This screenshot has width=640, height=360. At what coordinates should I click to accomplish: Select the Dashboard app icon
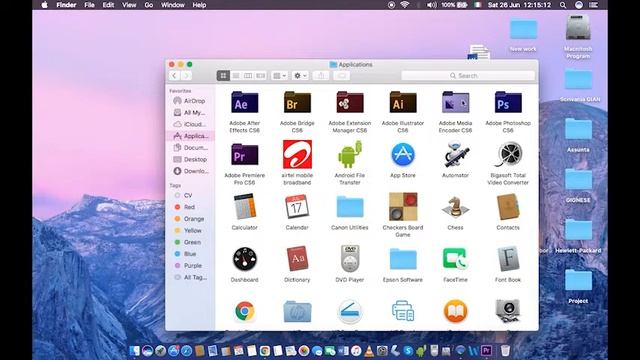coord(244,259)
